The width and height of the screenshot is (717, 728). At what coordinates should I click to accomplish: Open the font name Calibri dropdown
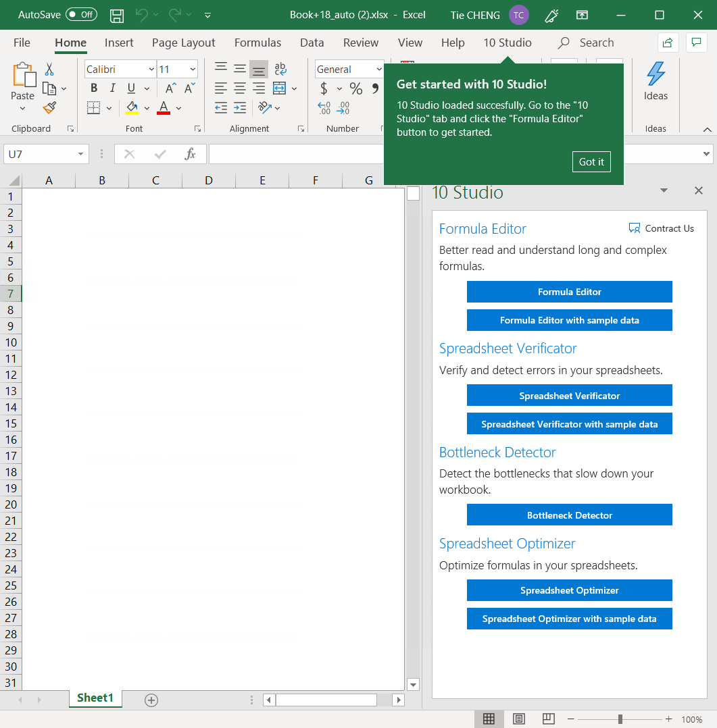point(151,69)
